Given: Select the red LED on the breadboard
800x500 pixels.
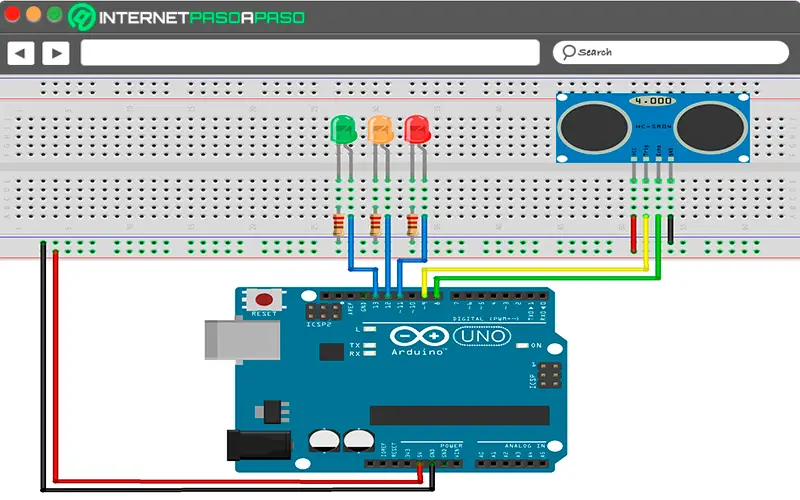Looking at the screenshot, I should (x=417, y=129).
